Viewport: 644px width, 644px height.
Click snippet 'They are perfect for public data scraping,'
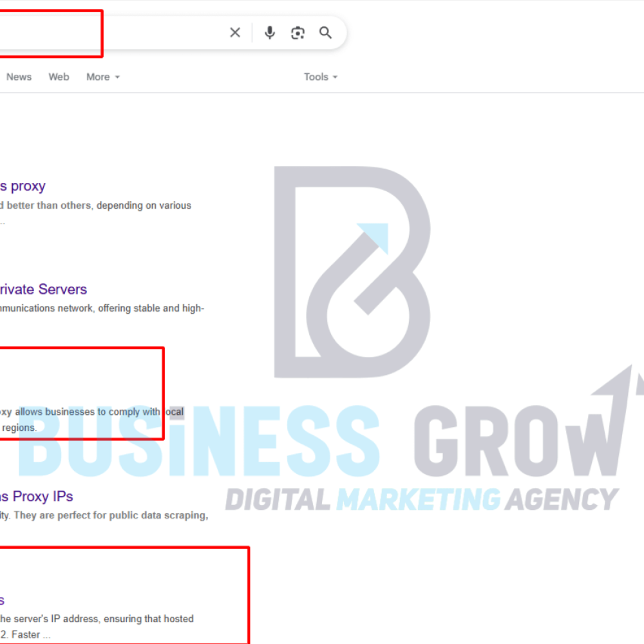pos(111,515)
